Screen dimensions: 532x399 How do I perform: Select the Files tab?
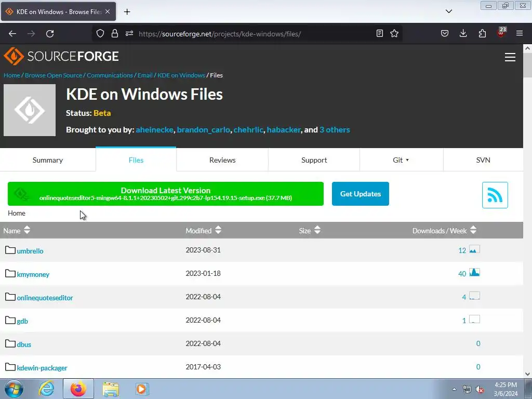[x=136, y=160]
